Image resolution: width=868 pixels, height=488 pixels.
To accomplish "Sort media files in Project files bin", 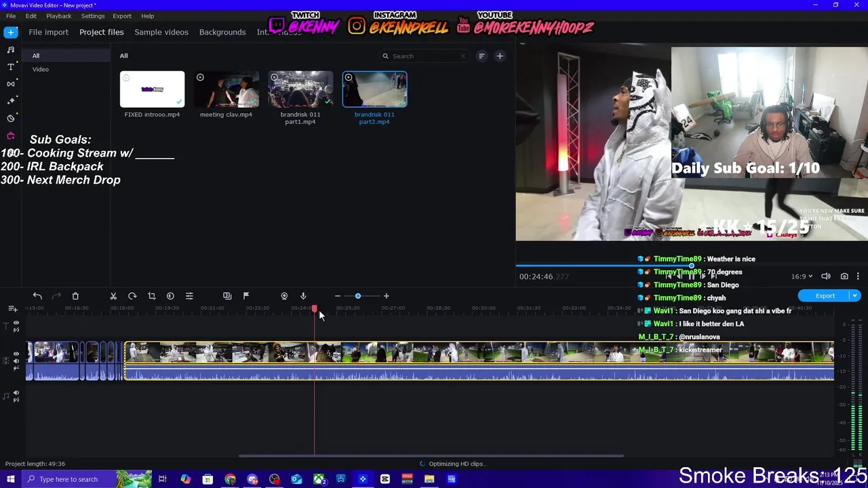I will click(x=481, y=56).
